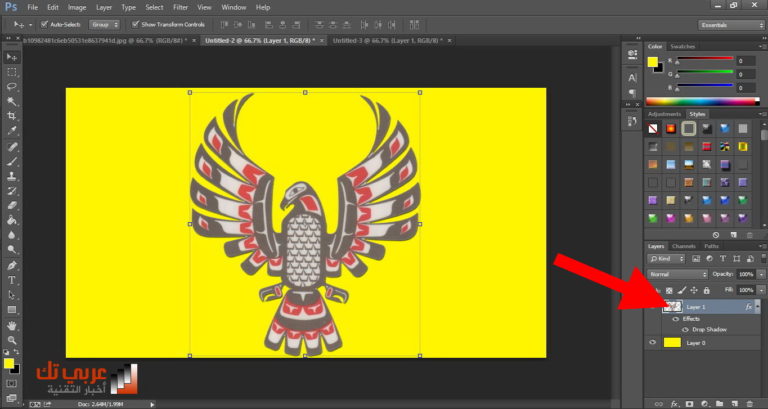This screenshot has width=768, height=409.
Task: Select the Lasso tool
Action: click(x=12, y=87)
